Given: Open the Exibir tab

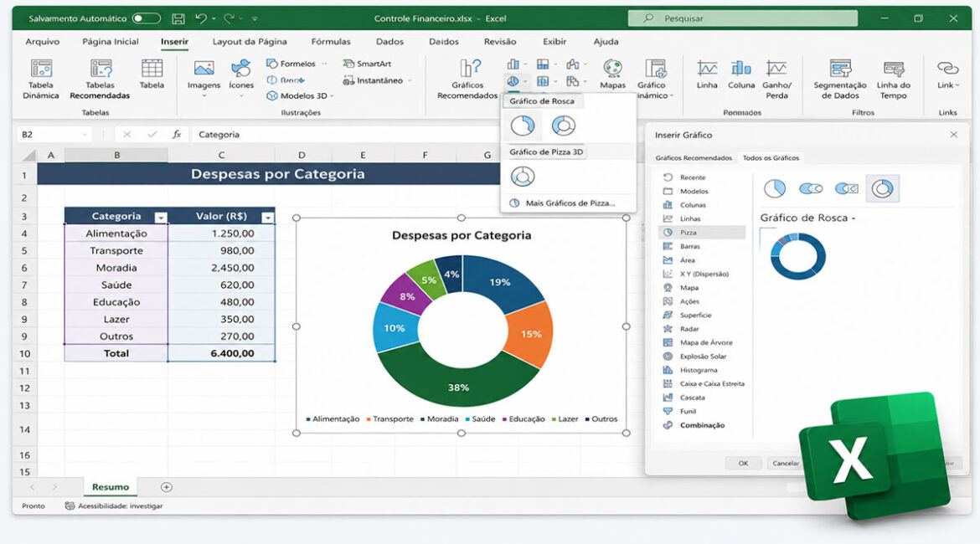Looking at the screenshot, I should (x=554, y=41).
